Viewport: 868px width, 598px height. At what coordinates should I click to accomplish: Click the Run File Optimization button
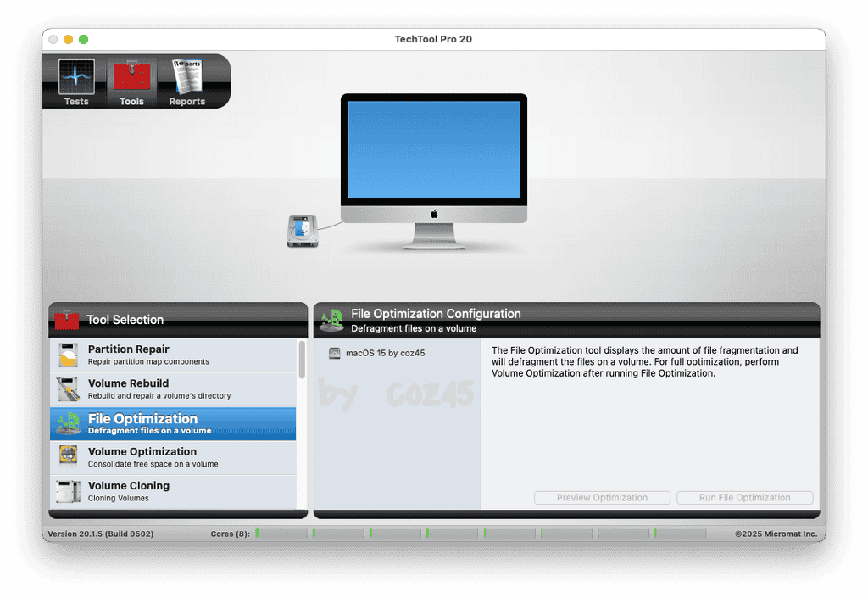(744, 498)
